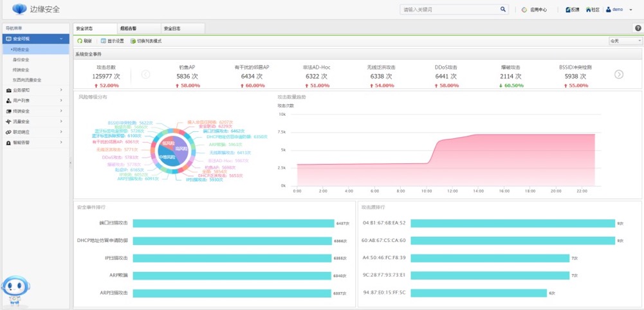Screen dimensions: 644x310
Task: Click the 显示设置 button label
Action: (115, 41)
